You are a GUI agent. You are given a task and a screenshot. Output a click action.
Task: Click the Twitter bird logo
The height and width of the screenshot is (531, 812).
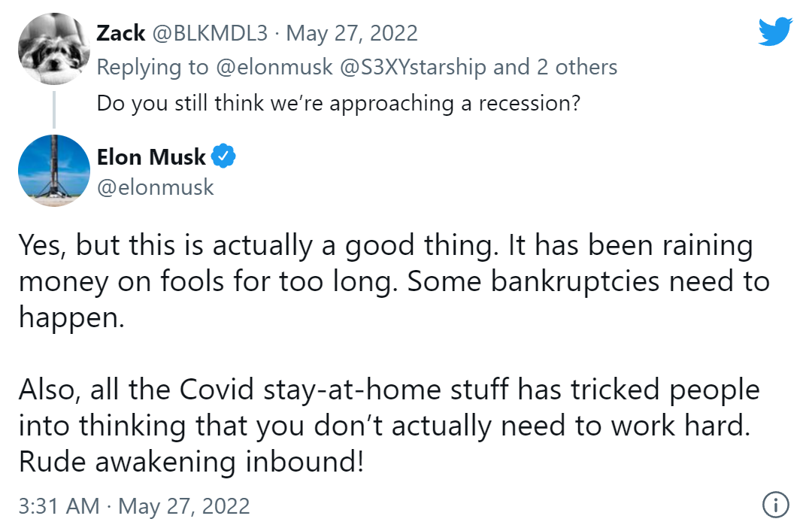775,32
